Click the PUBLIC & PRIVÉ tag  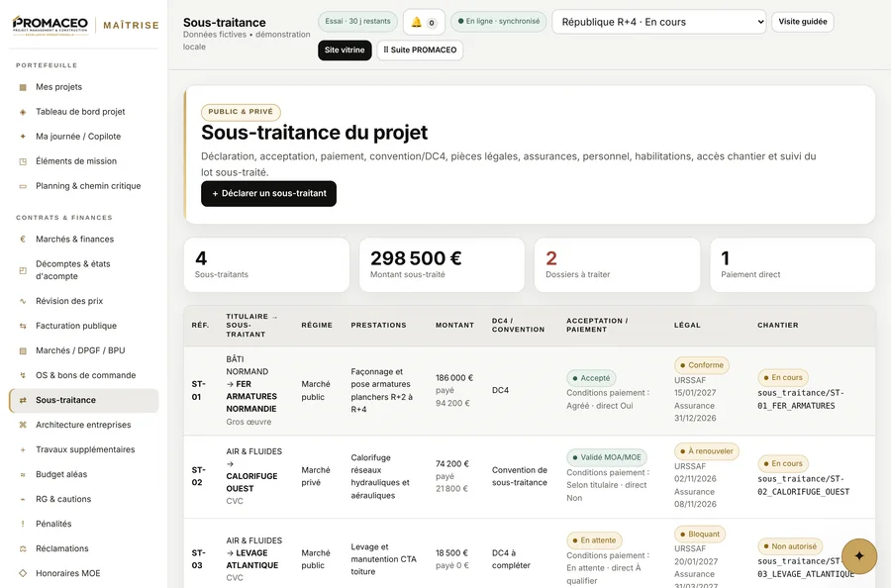241,112
